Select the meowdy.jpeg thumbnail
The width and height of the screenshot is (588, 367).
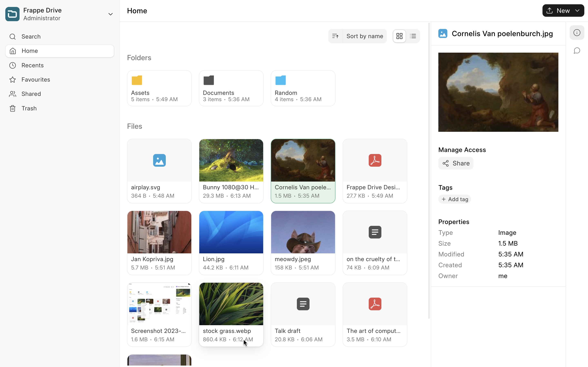click(x=303, y=232)
